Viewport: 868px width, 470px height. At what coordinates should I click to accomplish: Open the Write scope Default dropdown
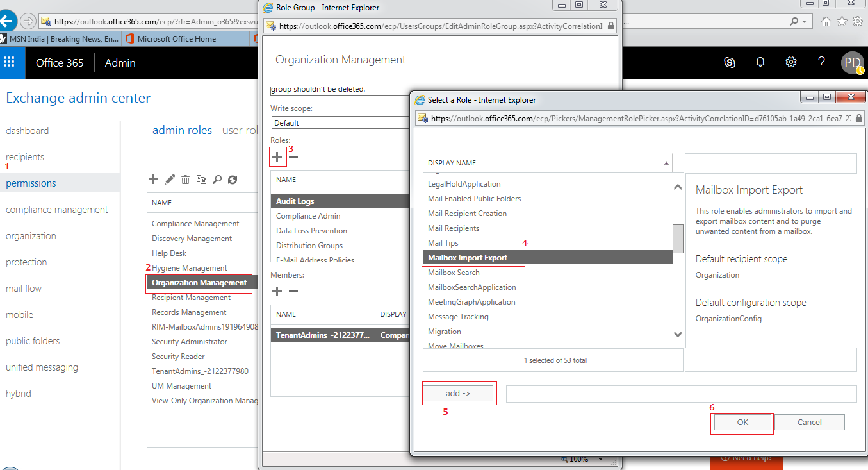(340, 122)
